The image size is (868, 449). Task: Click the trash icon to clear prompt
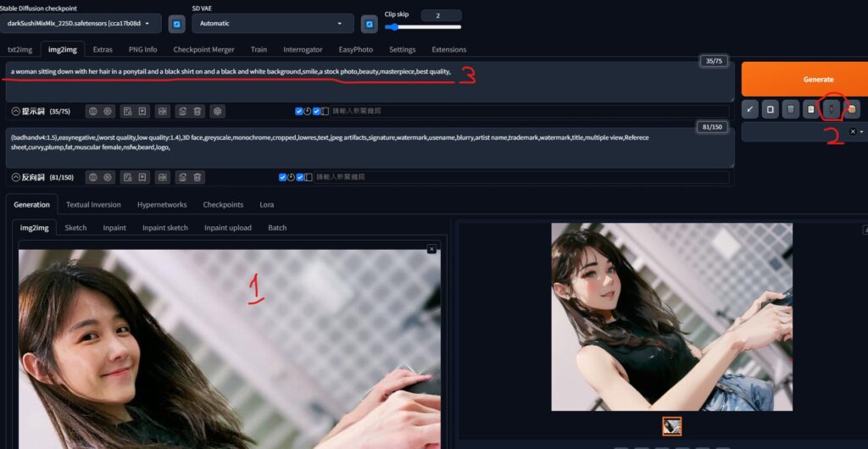coord(790,109)
